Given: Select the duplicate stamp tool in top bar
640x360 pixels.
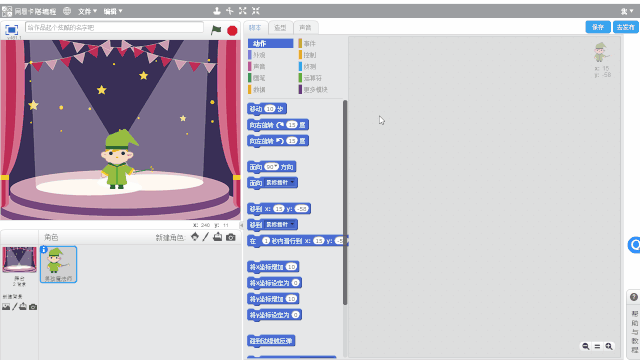Looking at the screenshot, I should pos(217,11).
